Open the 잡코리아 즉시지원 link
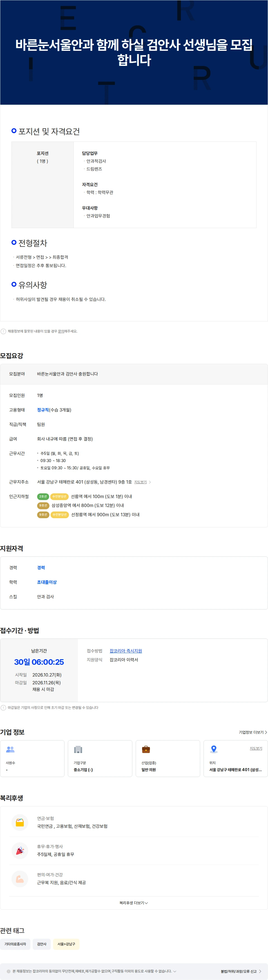 point(126,651)
